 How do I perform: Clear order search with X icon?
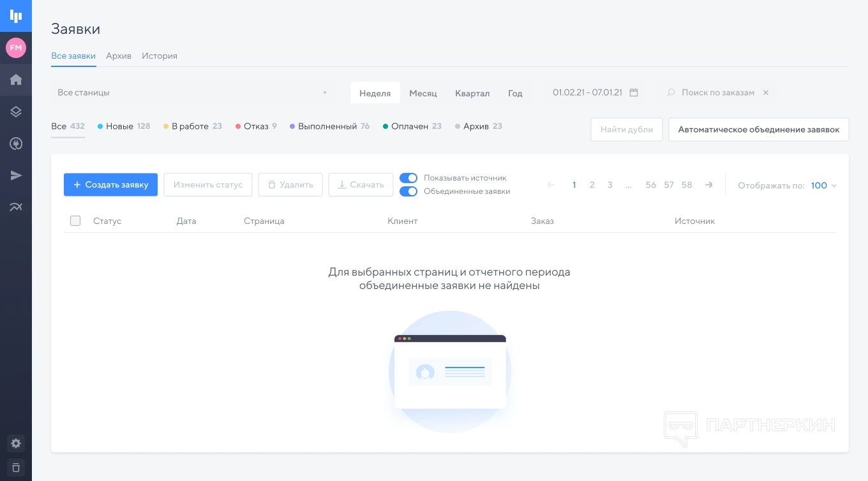[766, 93]
